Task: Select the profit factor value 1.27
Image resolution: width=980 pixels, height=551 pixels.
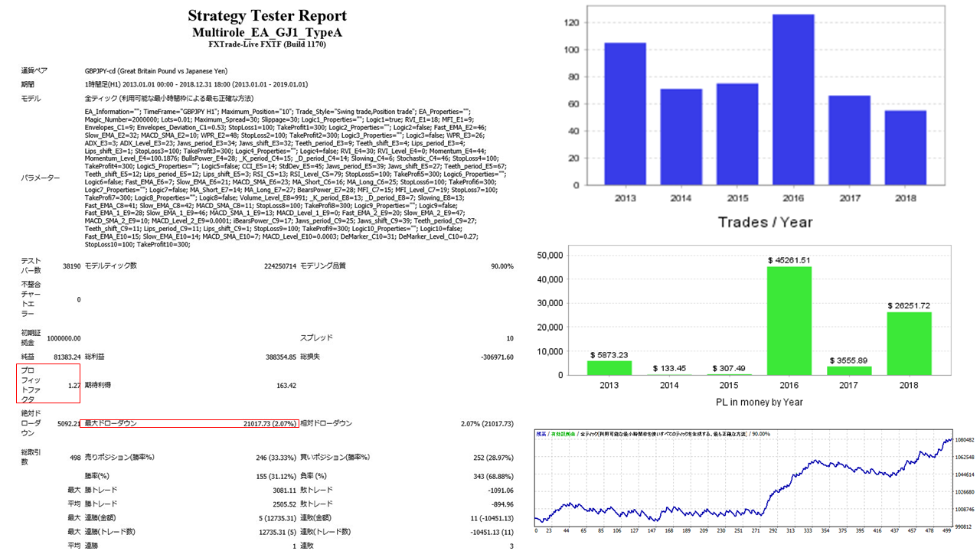Action: (x=74, y=385)
